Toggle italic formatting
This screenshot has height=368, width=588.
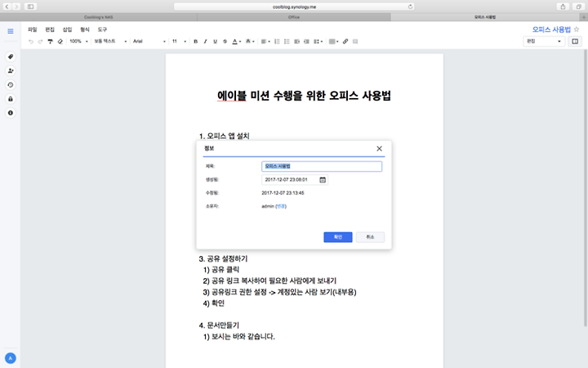click(x=205, y=42)
